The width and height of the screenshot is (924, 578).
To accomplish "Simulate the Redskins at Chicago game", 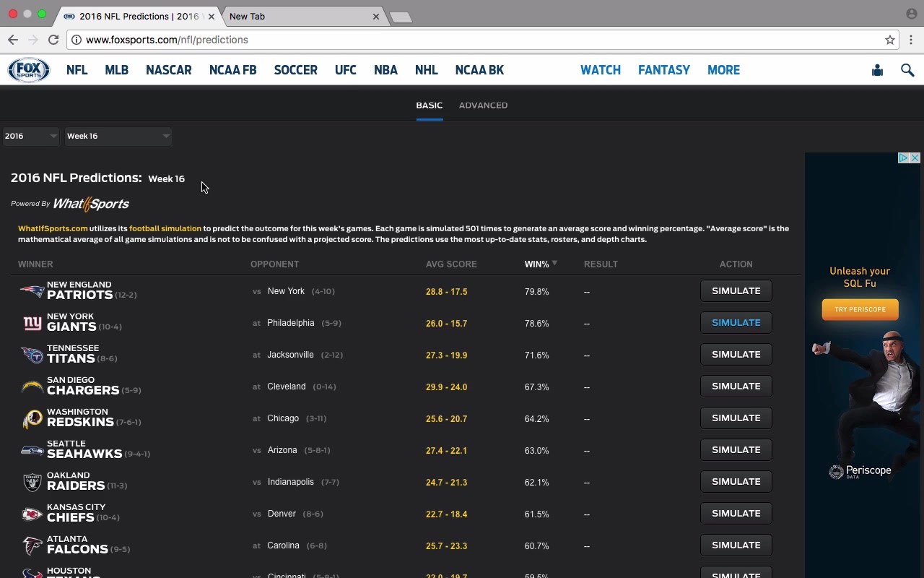I will pos(736,418).
